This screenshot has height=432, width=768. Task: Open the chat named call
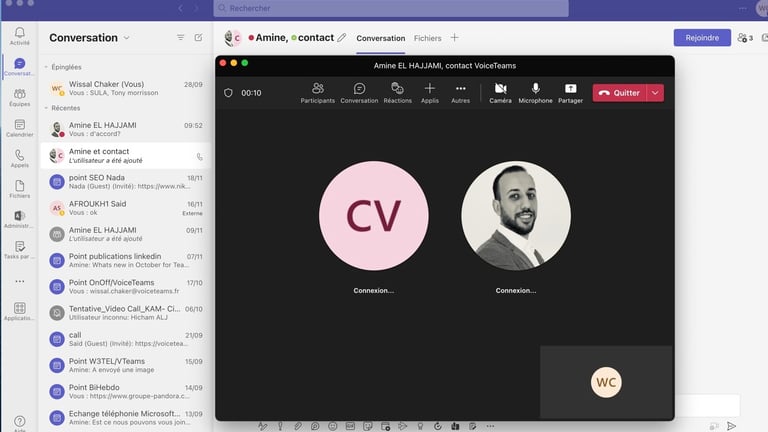click(126, 339)
